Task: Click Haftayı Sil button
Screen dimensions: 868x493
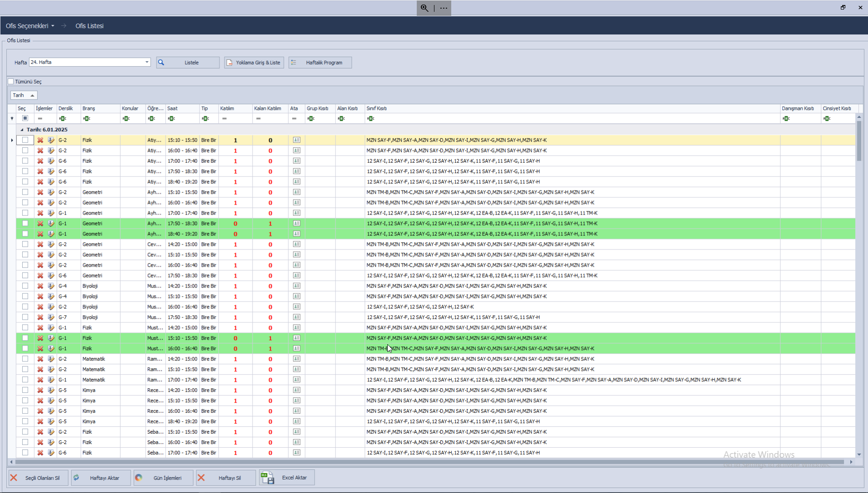Action: click(226, 478)
